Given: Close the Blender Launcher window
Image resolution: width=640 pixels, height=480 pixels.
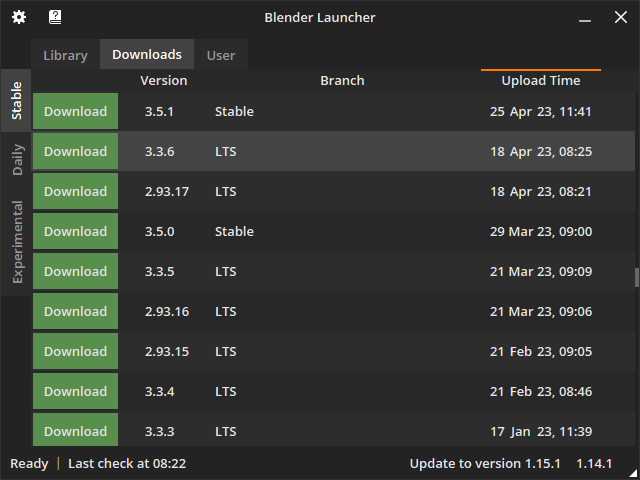Looking at the screenshot, I should point(621,17).
